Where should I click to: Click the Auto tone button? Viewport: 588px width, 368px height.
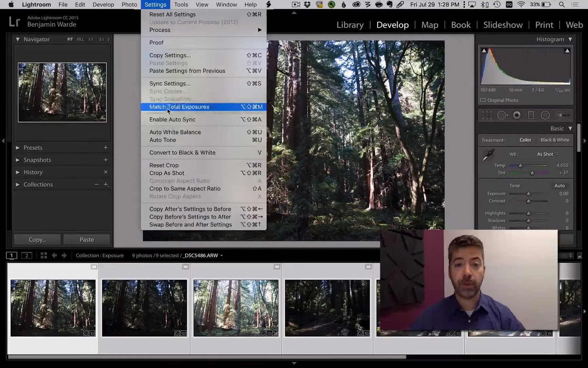pos(560,185)
